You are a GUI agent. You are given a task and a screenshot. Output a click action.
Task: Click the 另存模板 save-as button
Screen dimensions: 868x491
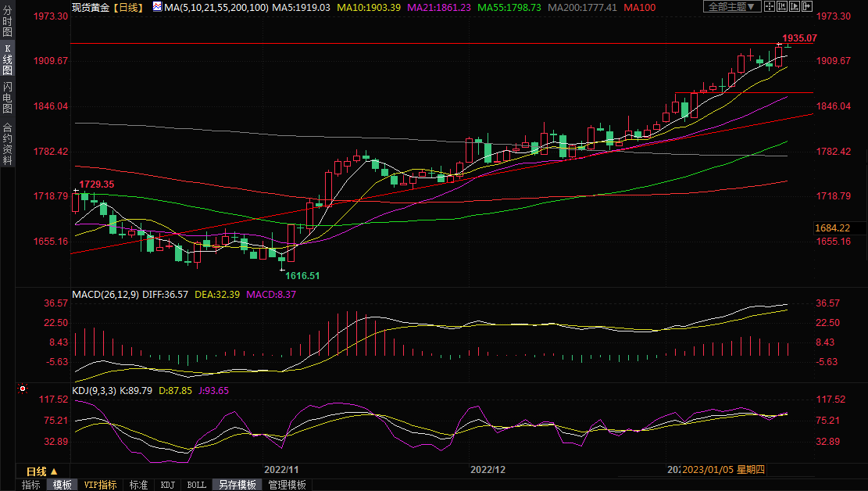[x=237, y=485]
